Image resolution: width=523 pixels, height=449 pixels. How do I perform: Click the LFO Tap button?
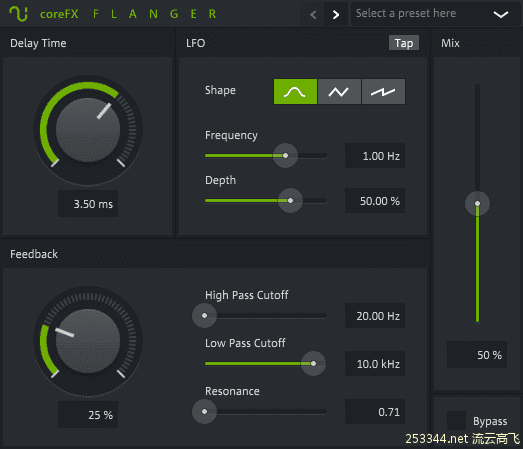pos(404,43)
